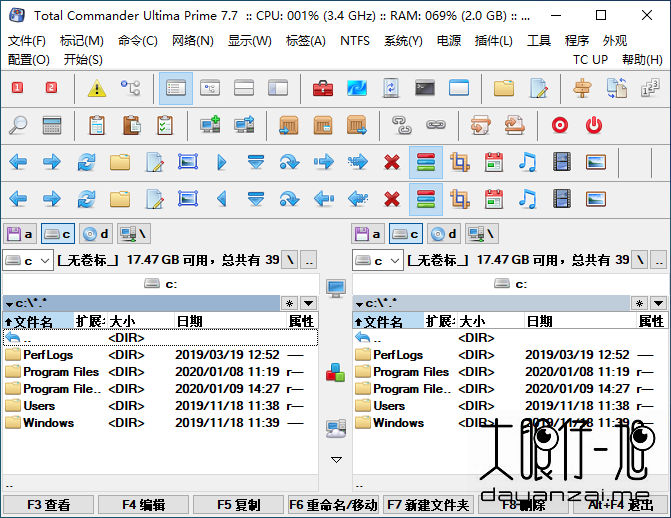Viewport: 671px width, 518px height.
Task: Select PerfLogs folder in left panel
Action: point(160,355)
